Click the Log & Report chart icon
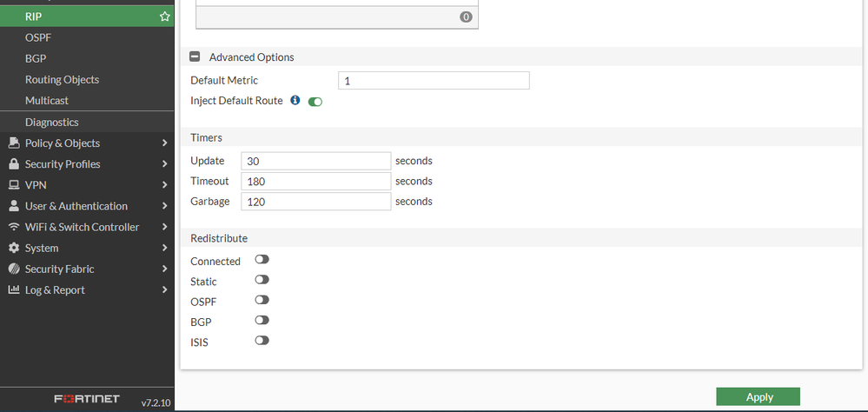Image resolution: width=868 pixels, height=412 pixels. [x=13, y=290]
